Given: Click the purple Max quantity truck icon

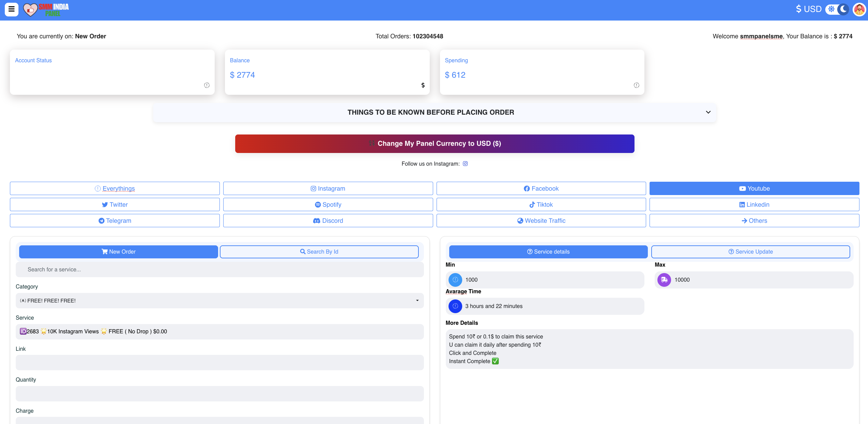Looking at the screenshot, I should pyautogui.click(x=664, y=280).
